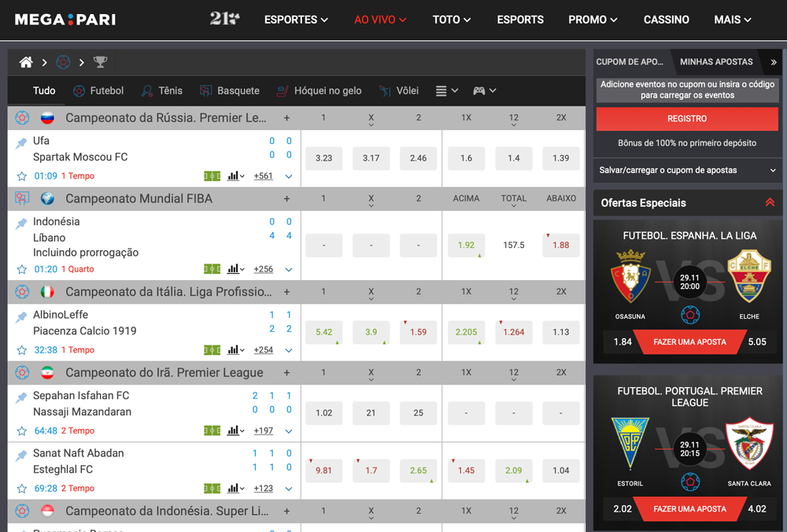Add Campeonato da Rússia league with plus
This screenshot has height=532, width=787.
[286, 118]
